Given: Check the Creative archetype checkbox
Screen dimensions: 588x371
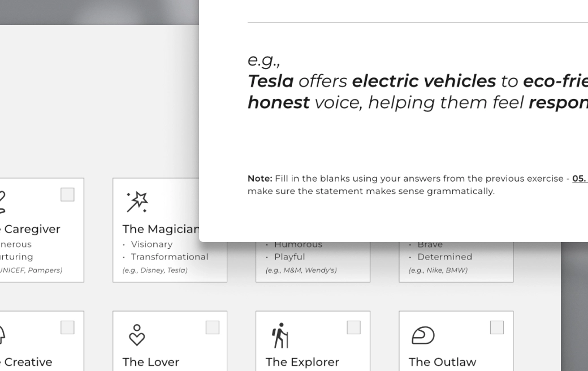Looking at the screenshot, I should 67,327.
